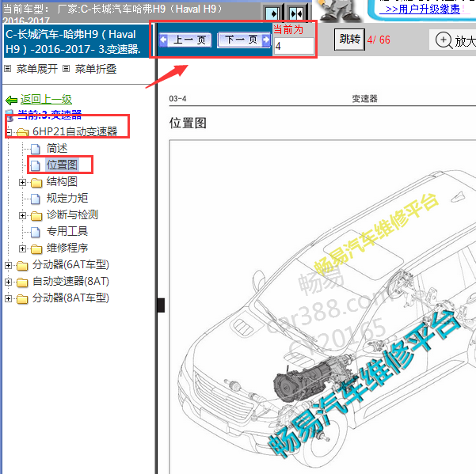Collapse the 6HP21自动变速器 tree node
This screenshot has height=474, width=476.
(9, 132)
